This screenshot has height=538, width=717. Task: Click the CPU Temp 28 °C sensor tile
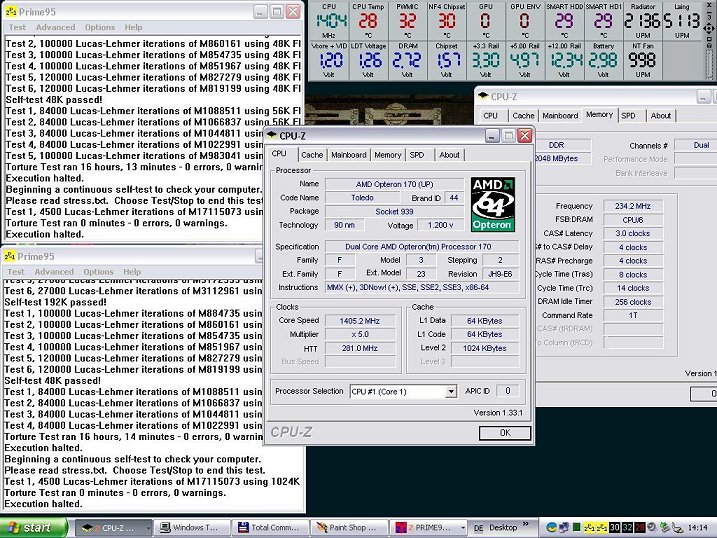click(369, 21)
